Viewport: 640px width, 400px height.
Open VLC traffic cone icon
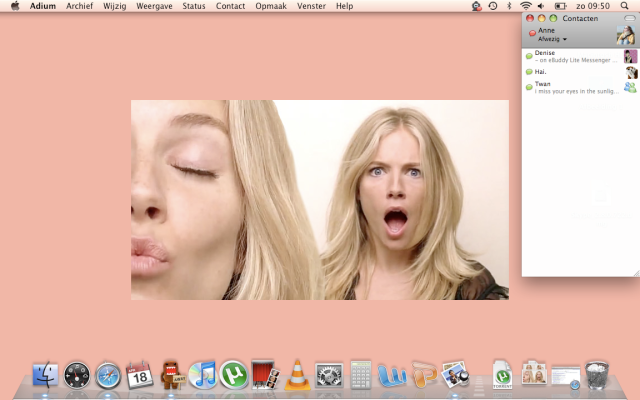pos(297,375)
